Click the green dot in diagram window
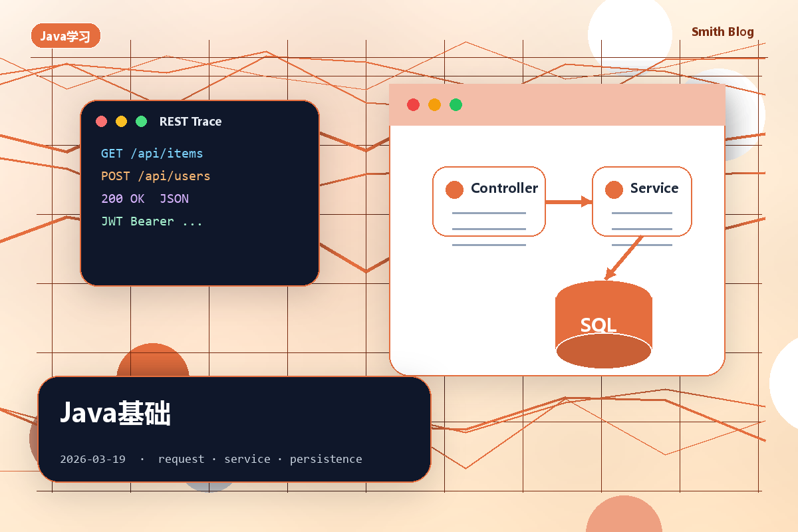798x532 pixels. point(456,104)
